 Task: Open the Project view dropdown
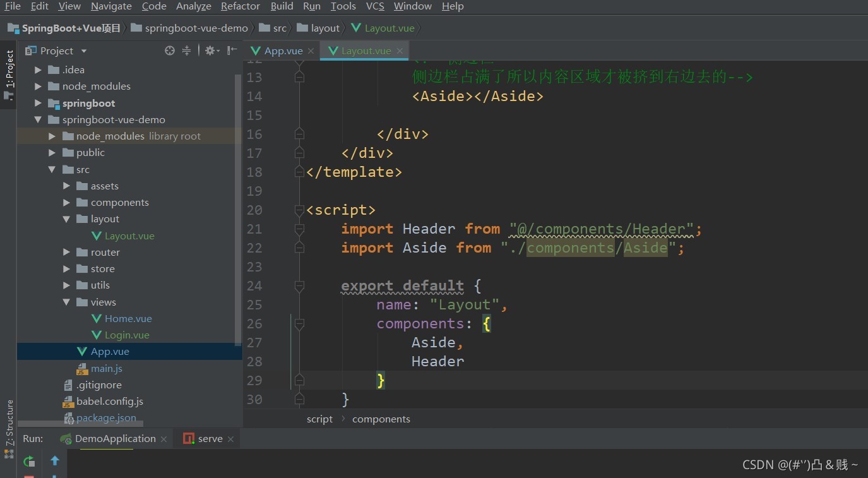click(x=84, y=51)
